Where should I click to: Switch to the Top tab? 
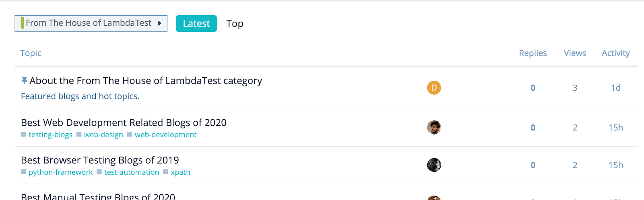235,24
